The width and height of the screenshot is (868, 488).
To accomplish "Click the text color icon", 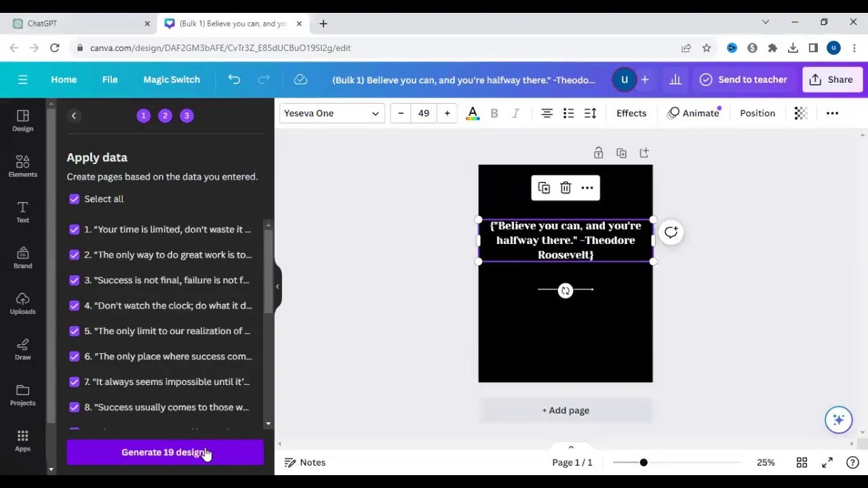I will [473, 113].
